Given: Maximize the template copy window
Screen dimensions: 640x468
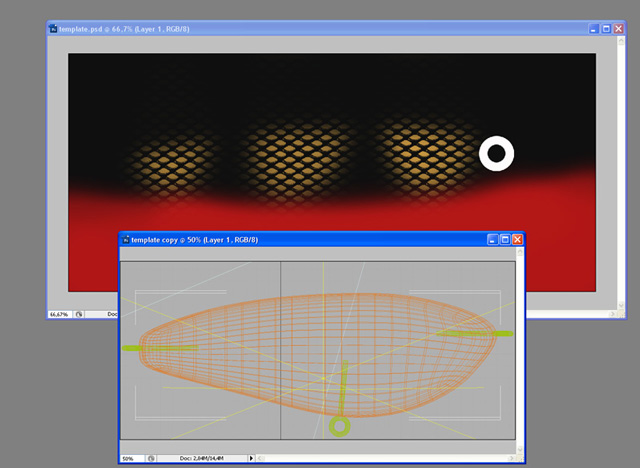Looking at the screenshot, I should tap(504, 240).
